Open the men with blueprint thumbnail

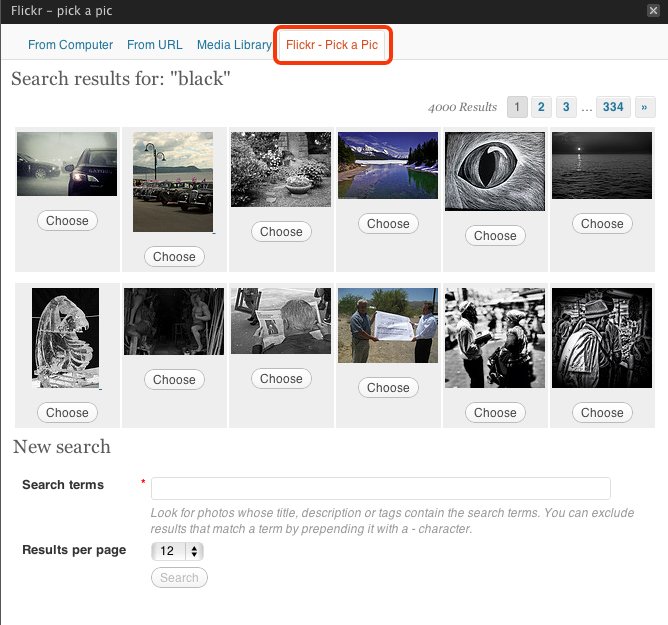coord(388,325)
